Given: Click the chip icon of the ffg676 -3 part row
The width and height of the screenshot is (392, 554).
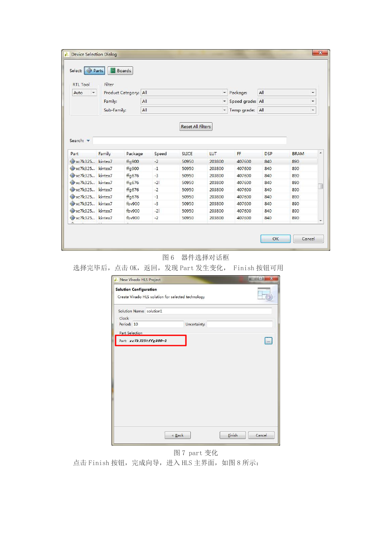Looking at the screenshot, I should [72, 175].
